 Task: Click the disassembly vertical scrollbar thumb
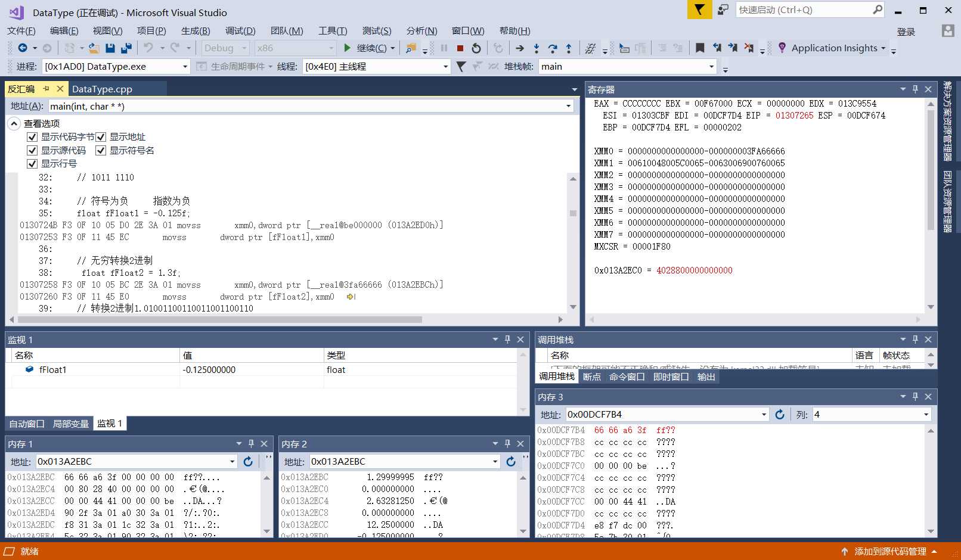click(x=573, y=213)
